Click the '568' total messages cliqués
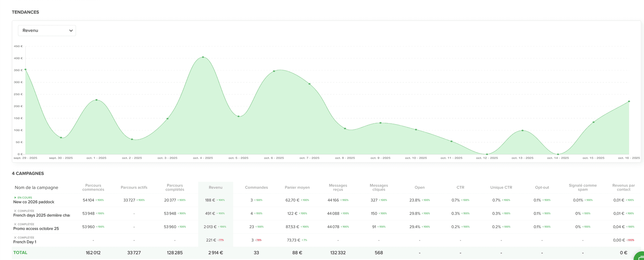This screenshot has width=644, height=260. pyautogui.click(x=379, y=253)
